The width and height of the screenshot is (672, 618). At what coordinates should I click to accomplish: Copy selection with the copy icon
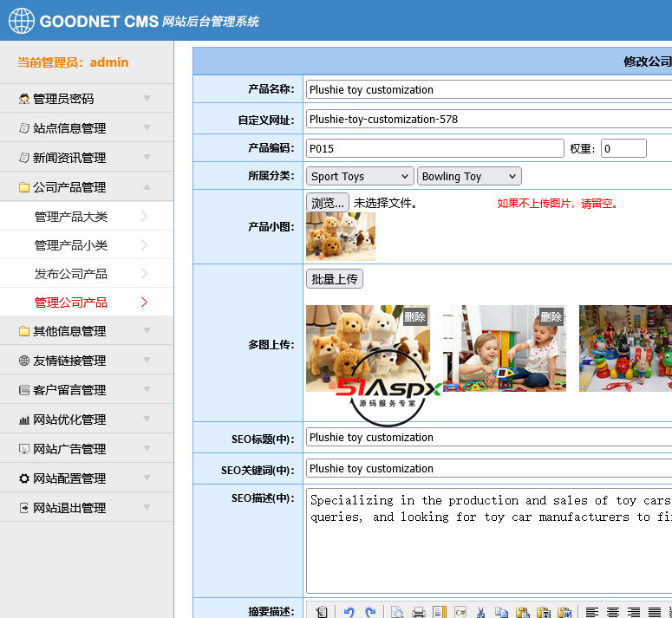coord(501,612)
